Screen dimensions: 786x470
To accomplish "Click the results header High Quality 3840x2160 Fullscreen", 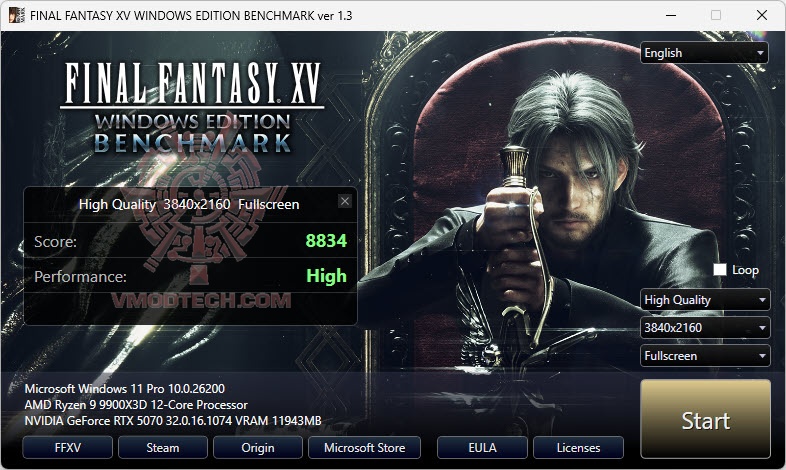I will pos(189,204).
